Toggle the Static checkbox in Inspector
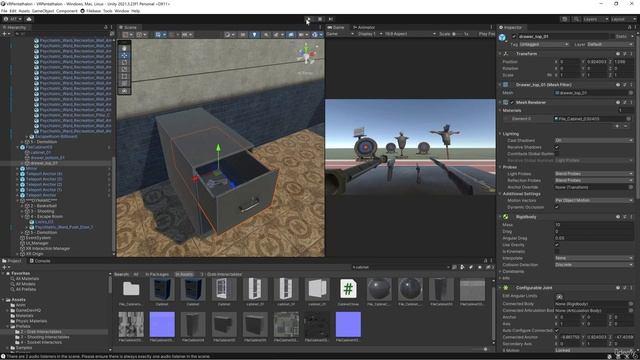 click(x=612, y=36)
